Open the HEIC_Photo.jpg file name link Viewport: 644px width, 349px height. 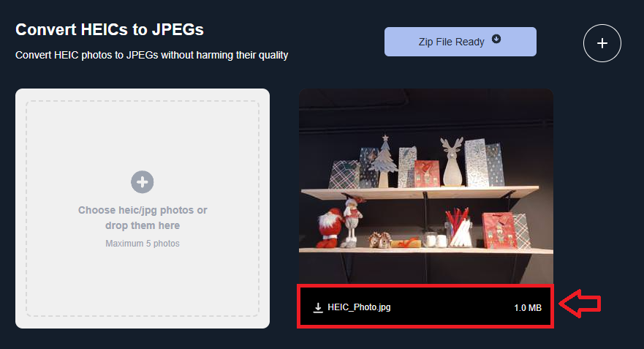pyautogui.click(x=359, y=307)
